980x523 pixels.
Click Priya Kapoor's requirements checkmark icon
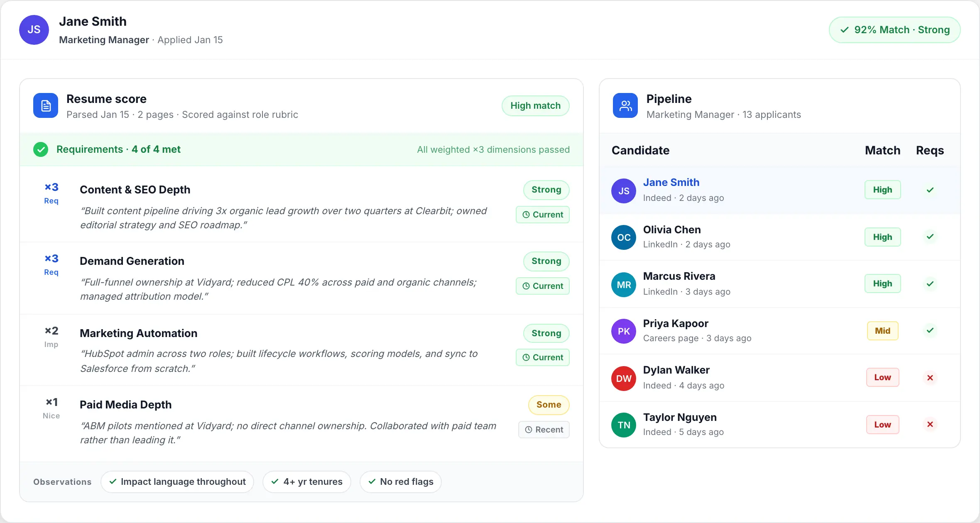[x=930, y=330]
